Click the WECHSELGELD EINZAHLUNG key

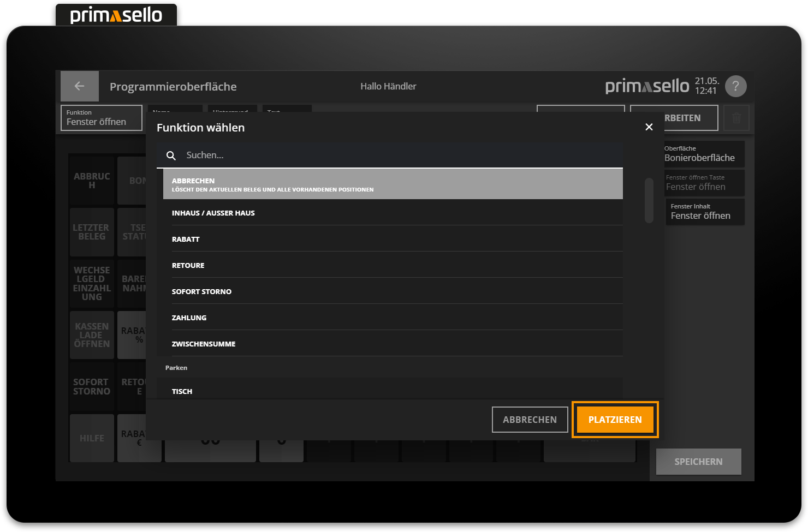(x=91, y=283)
